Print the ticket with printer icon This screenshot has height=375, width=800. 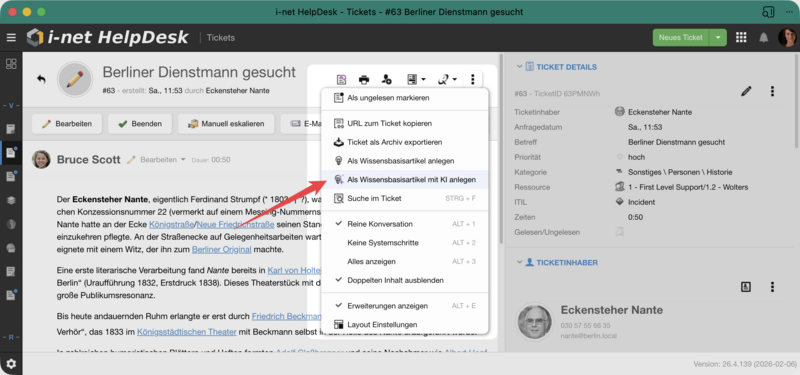364,79
